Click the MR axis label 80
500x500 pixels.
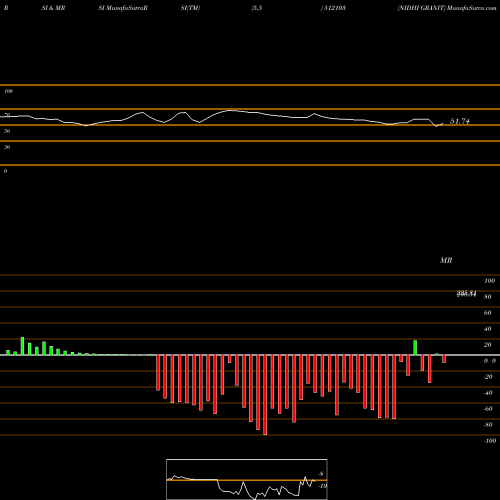click(x=488, y=297)
